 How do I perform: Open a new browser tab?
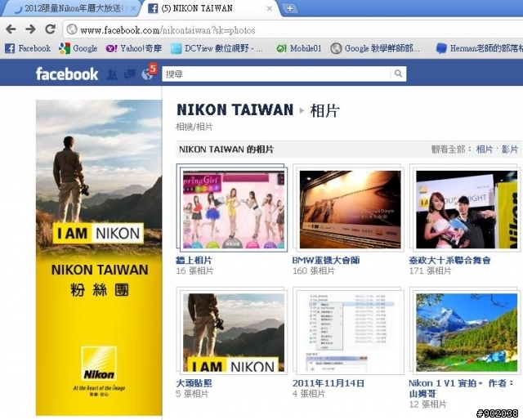click(x=289, y=8)
